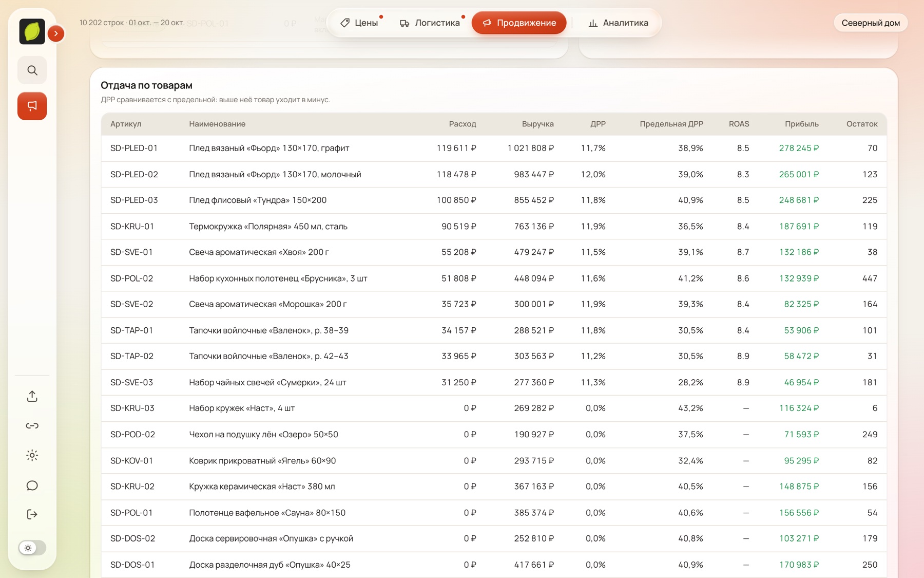Image resolution: width=924 pixels, height=578 pixels.
Task: Click the link icon in the sidebar
Action: pos(32,425)
